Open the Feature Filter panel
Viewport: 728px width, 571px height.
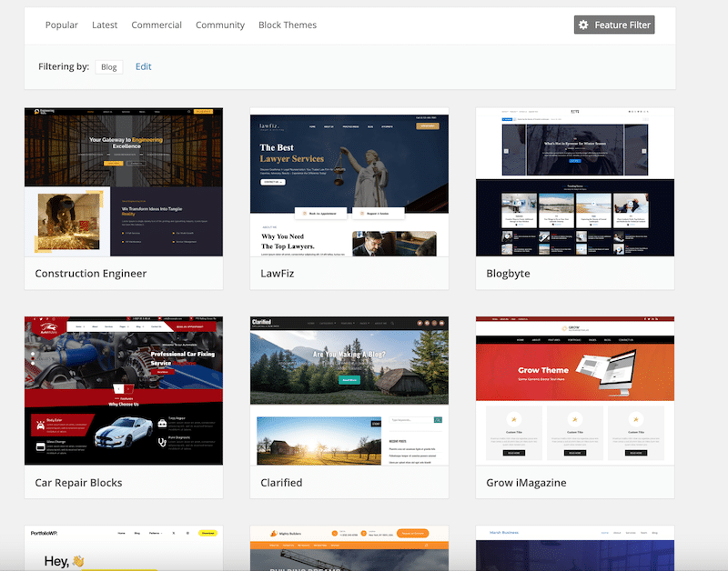click(614, 25)
